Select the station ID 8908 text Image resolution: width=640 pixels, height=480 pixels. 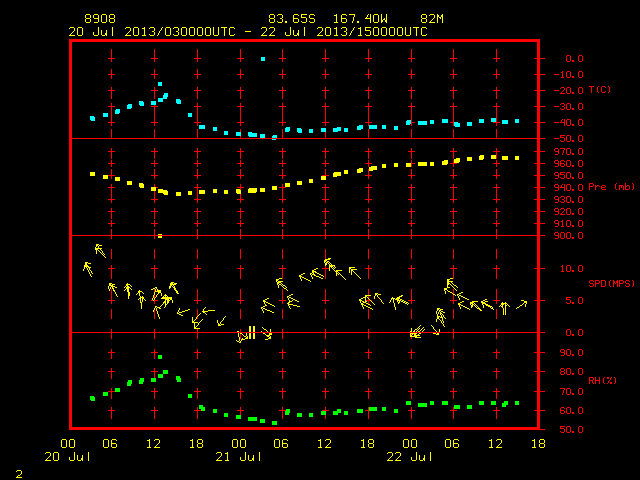(100, 19)
